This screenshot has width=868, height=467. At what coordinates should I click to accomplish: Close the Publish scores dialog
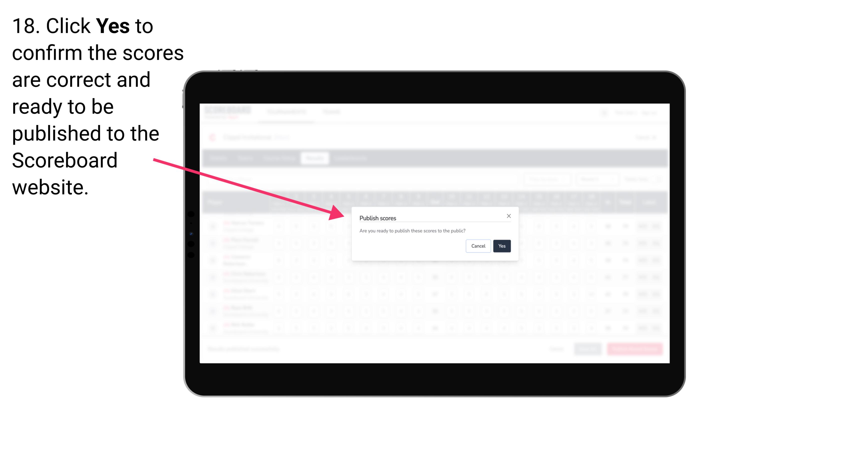[508, 216]
